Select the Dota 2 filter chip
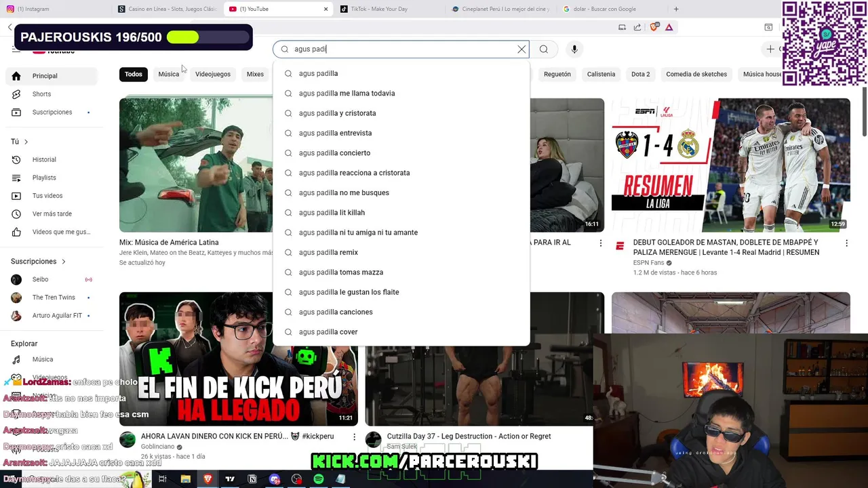868x488 pixels. (640, 74)
